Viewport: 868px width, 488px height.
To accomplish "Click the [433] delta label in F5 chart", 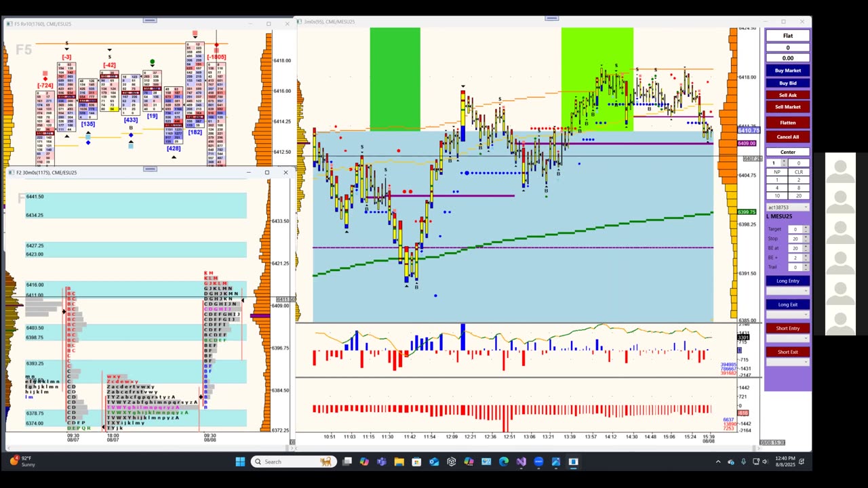I will (x=130, y=120).
